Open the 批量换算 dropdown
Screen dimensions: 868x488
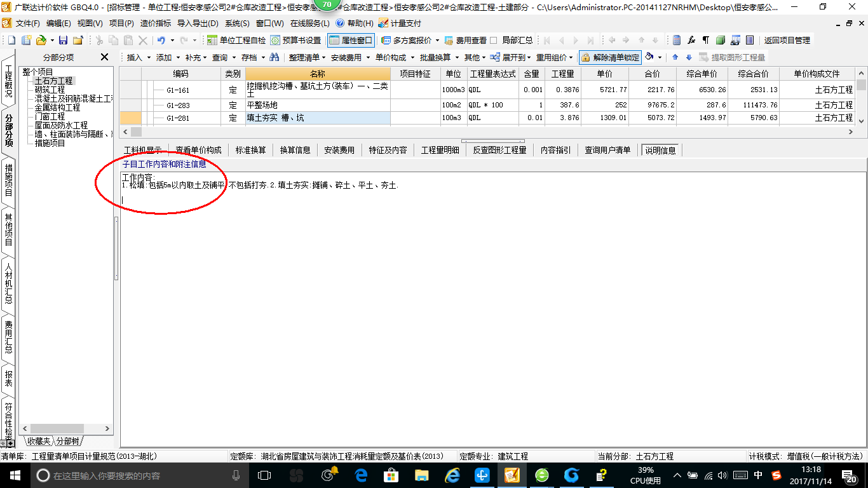(438, 57)
